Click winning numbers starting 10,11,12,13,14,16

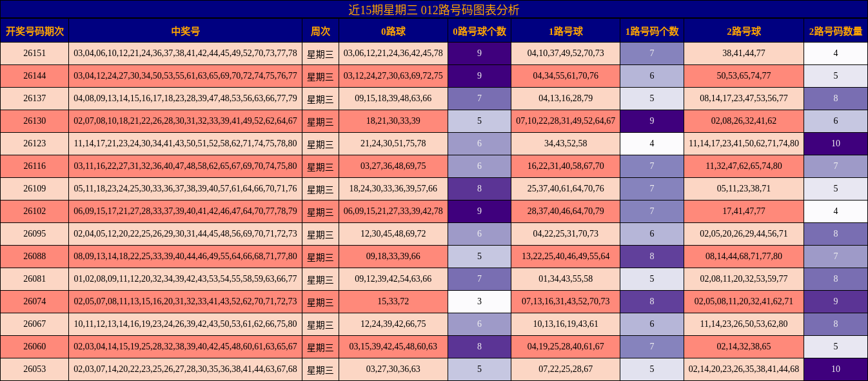click(185, 324)
